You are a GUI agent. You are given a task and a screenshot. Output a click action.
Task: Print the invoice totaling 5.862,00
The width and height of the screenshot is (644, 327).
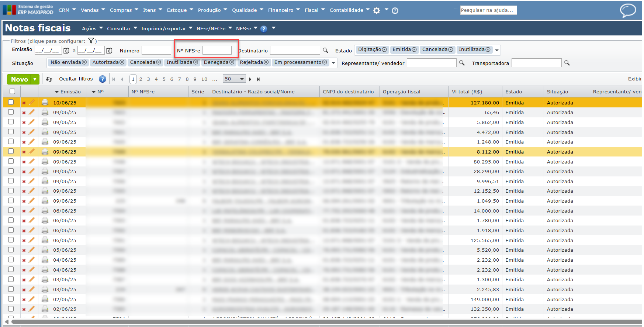pos(45,122)
